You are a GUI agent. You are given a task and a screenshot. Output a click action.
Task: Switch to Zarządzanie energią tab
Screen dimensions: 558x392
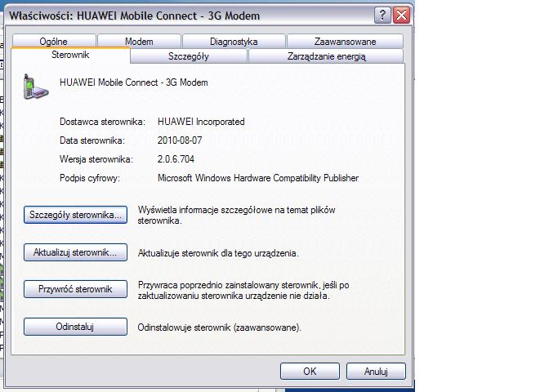click(x=326, y=56)
